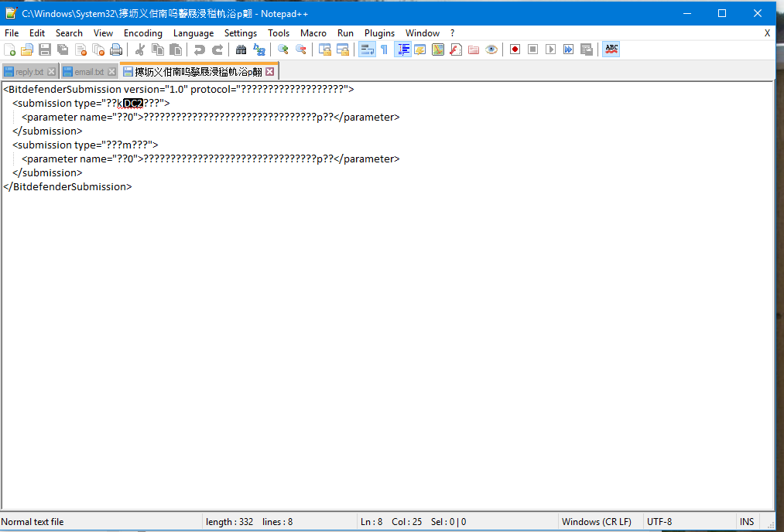784x532 pixels.
Task: Open the View menu
Action: (103, 33)
